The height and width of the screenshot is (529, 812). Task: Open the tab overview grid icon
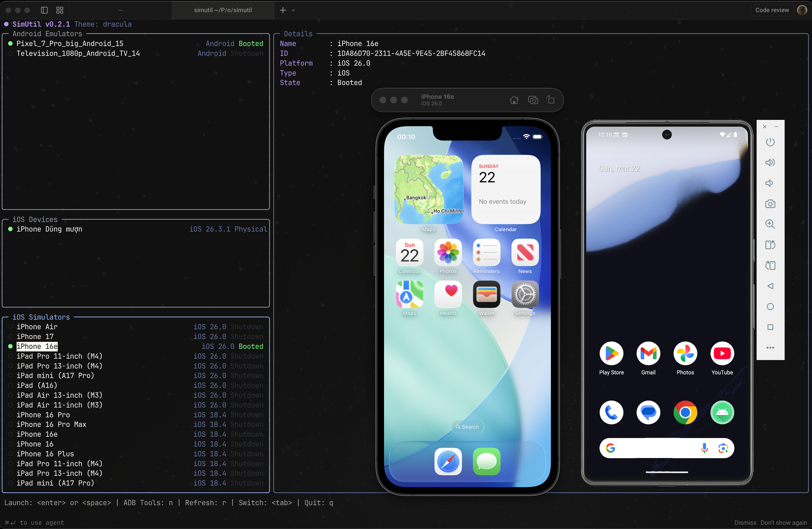(x=60, y=10)
